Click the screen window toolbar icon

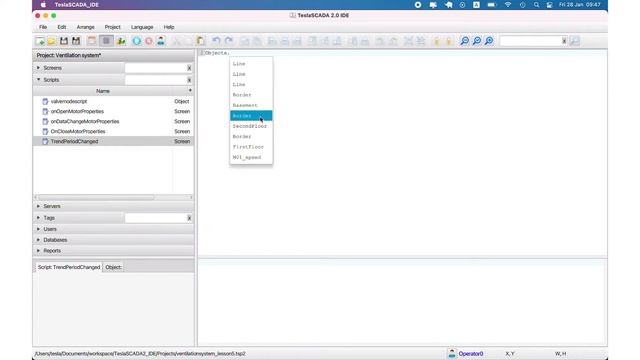pos(92,41)
